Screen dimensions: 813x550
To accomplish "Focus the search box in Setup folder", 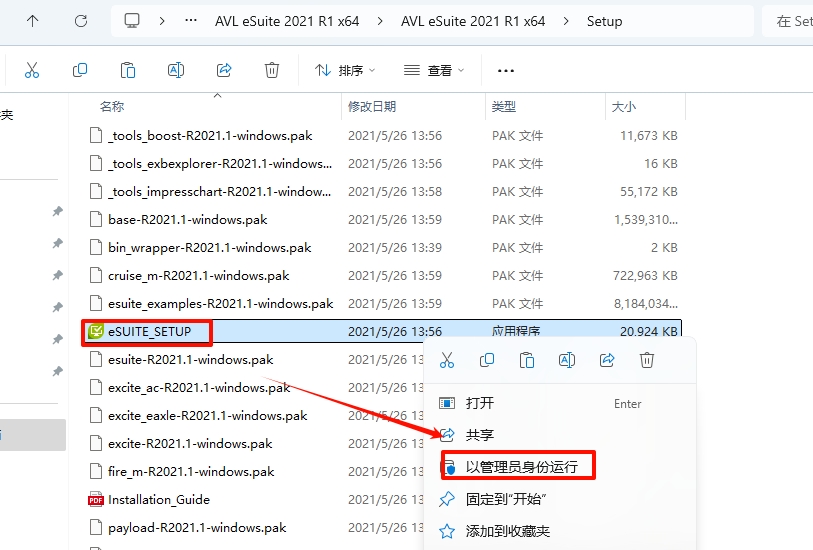I will point(788,21).
